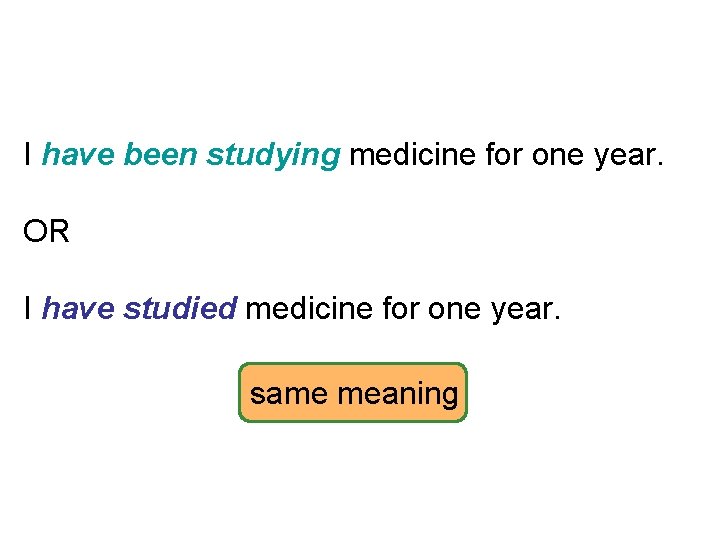Click the teal word "studying"
The height and width of the screenshot is (540, 720).
point(273,155)
